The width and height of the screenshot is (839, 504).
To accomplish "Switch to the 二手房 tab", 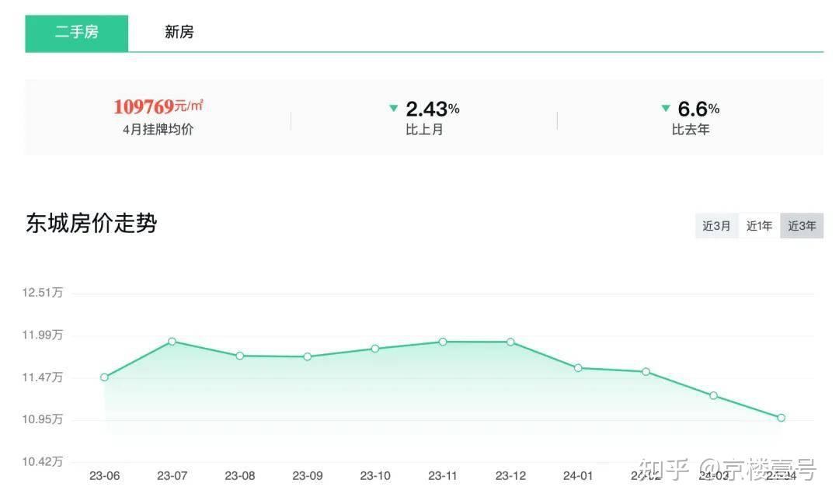I will pos(76,33).
